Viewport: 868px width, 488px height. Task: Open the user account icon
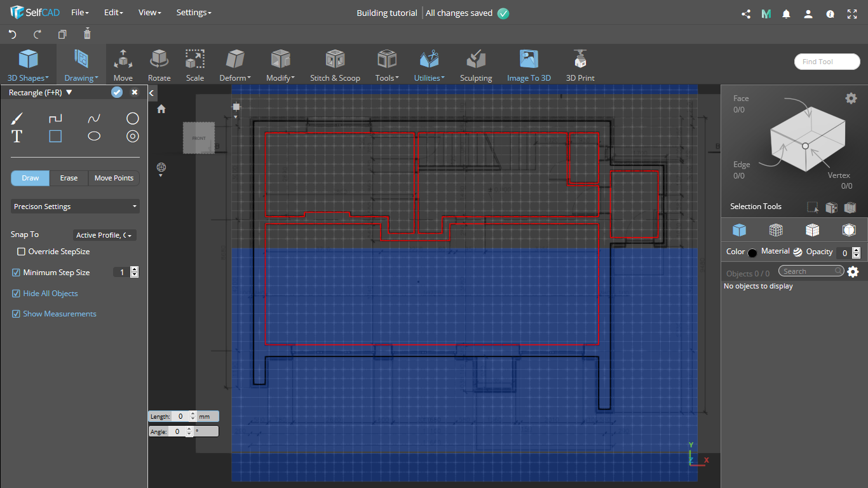808,13
